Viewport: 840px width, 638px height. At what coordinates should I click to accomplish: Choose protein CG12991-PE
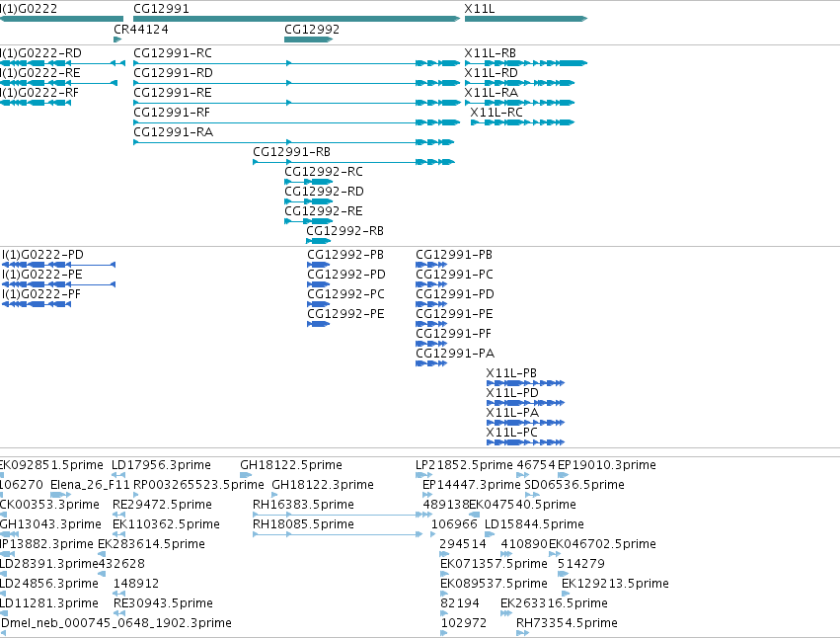click(x=431, y=324)
